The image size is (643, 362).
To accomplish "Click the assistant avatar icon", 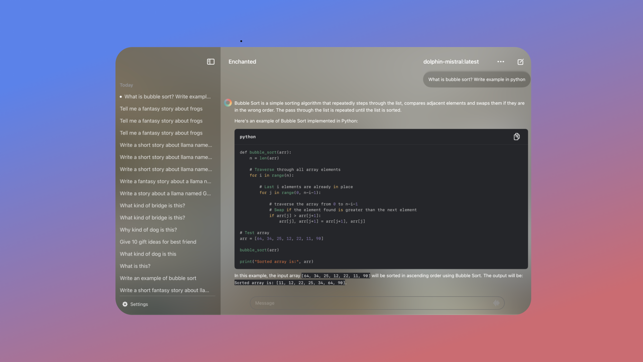I will [x=228, y=103].
